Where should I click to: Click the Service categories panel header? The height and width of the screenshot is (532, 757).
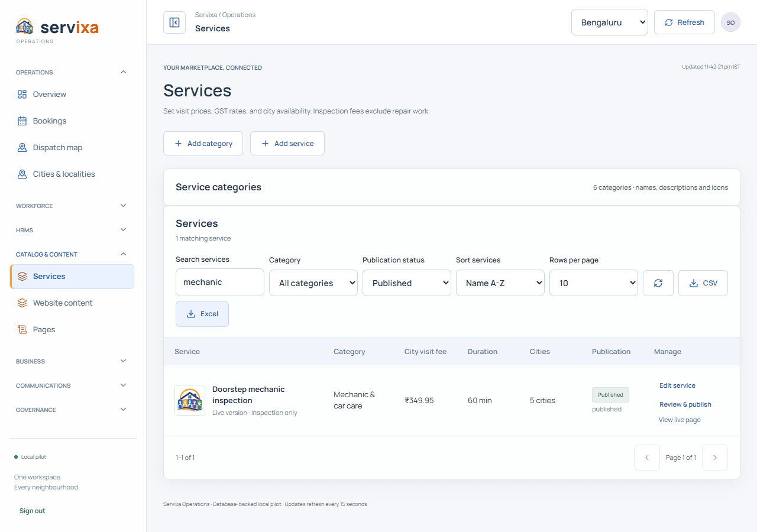pos(452,187)
